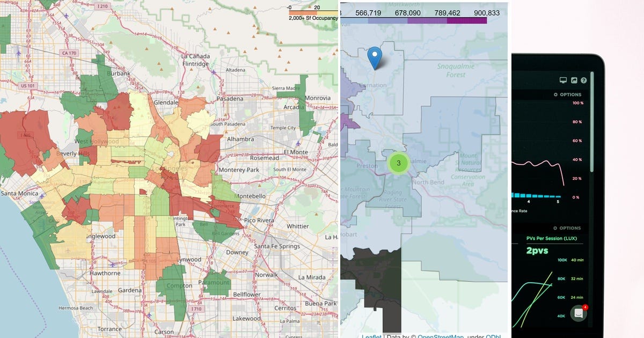
Task: Select the PVs Per Session (LUX) section header
Action: (x=552, y=238)
